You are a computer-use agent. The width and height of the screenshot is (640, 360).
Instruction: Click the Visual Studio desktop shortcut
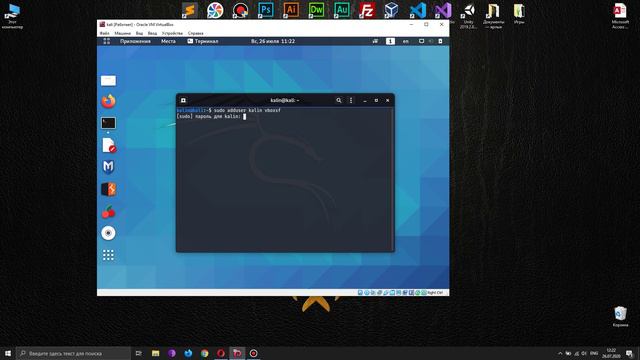[x=443, y=10]
